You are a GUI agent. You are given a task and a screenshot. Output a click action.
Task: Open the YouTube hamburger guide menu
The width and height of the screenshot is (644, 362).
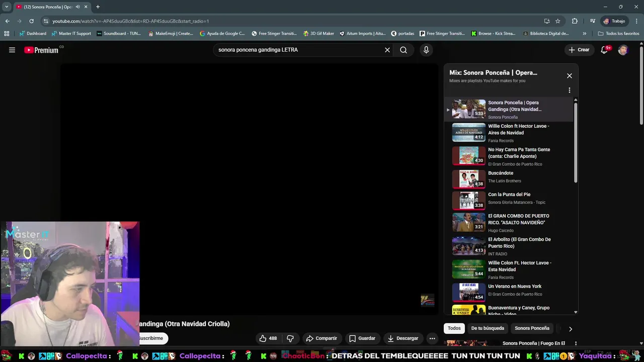point(12,50)
